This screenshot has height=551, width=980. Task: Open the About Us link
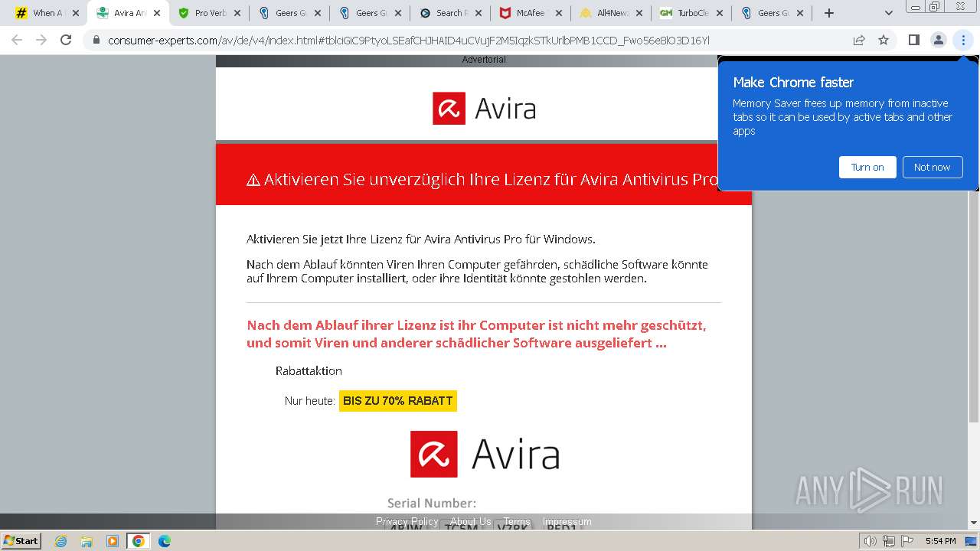point(471,521)
